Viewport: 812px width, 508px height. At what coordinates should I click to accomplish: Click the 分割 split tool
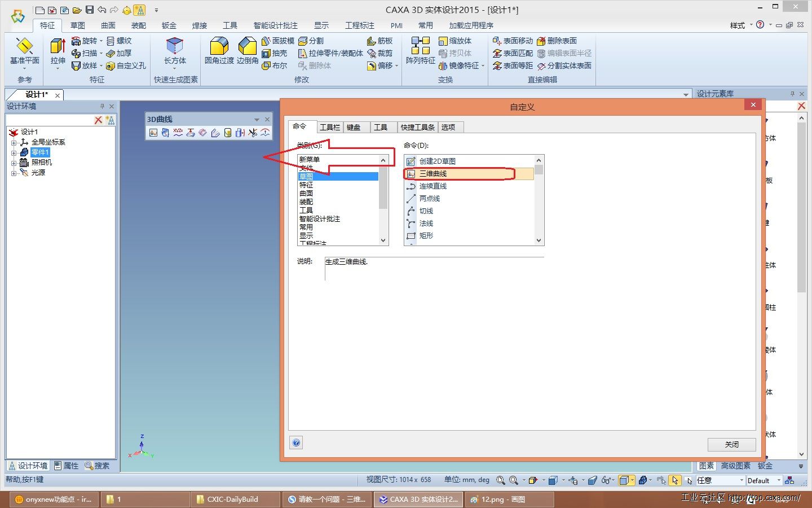(x=311, y=41)
